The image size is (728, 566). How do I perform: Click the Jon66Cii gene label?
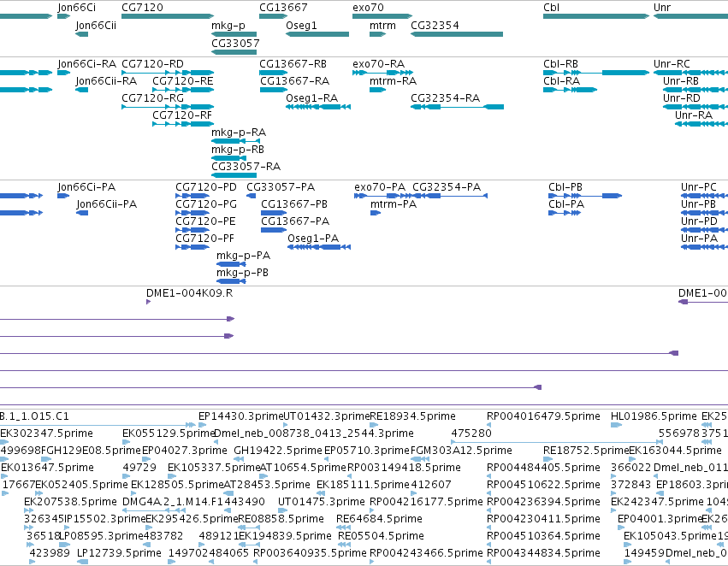pos(96,25)
